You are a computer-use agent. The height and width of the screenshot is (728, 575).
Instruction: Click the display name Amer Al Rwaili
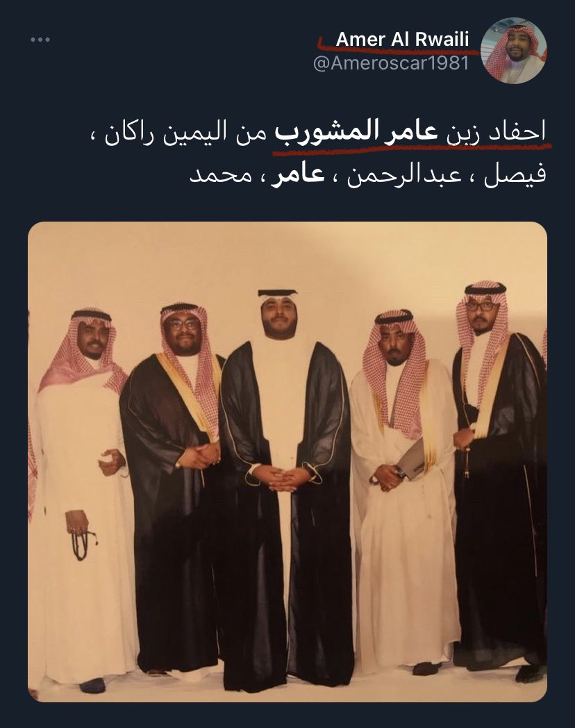tap(402, 40)
